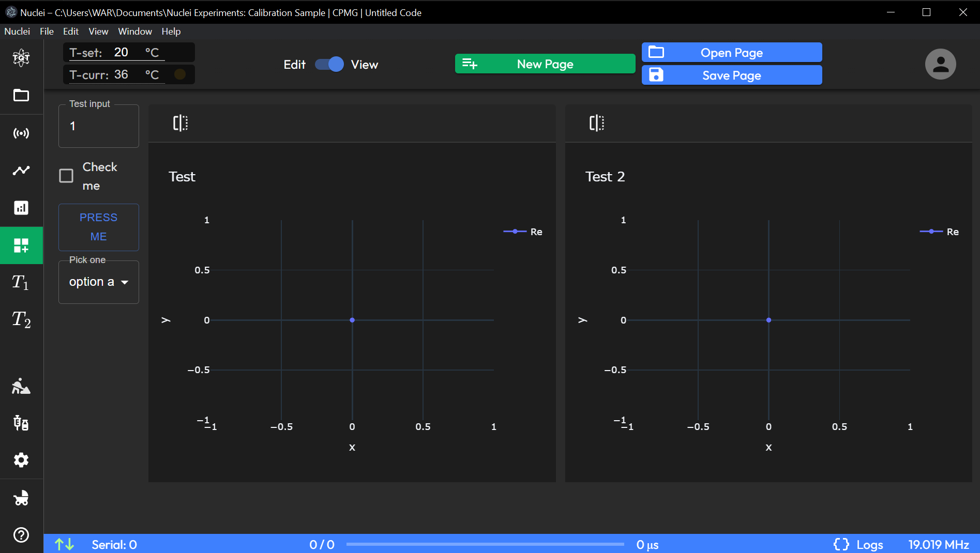Image resolution: width=980 pixels, height=553 pixels.
Task: Click the Test input field
Action: 99,126
